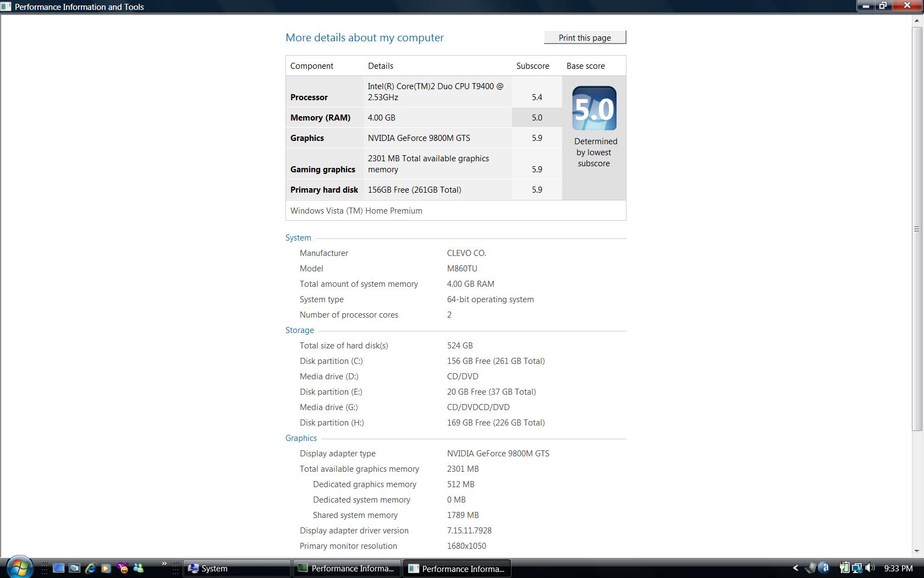Expand the quick launch overflow chevron
The height and width of the screenshot is (578, 924).
click(164, 564)
